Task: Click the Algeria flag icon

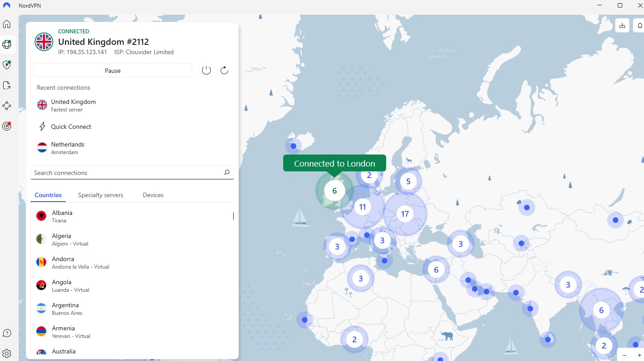Action: pos(41,239)
